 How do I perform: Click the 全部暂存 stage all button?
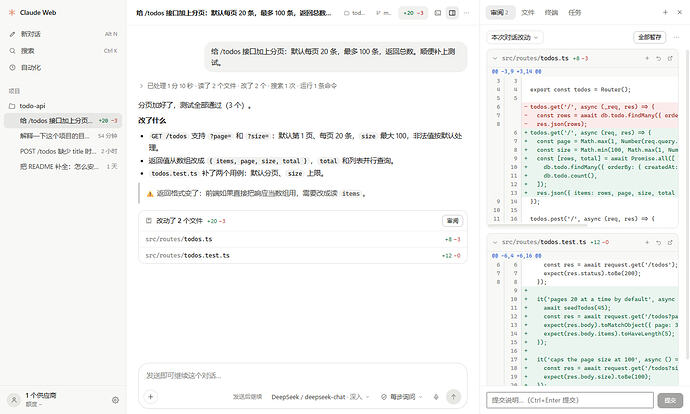click(x=650, y=37)
